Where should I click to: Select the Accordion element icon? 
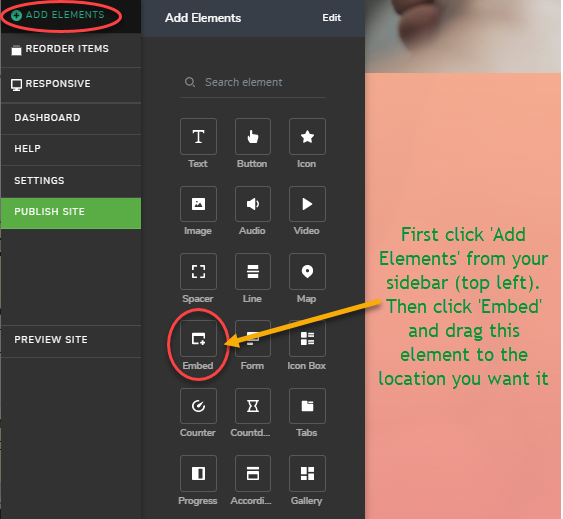(x=253, y=473)
